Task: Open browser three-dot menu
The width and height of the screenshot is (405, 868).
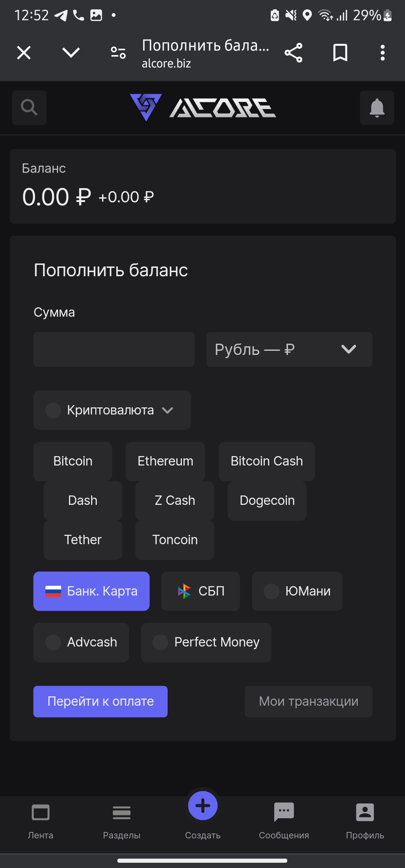Action: click(x=382, y=52)
